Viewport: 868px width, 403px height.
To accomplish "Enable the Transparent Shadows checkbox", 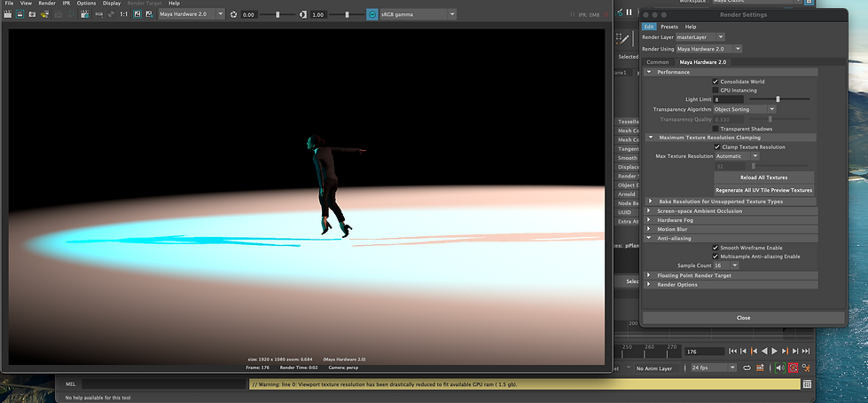I will [716, 129].
